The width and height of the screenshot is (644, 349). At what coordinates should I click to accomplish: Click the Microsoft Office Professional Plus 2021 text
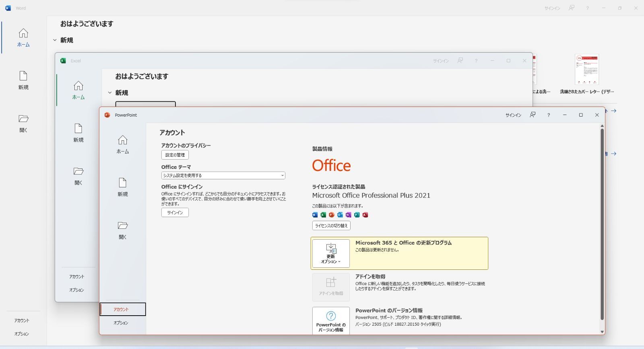pos(371,195)
